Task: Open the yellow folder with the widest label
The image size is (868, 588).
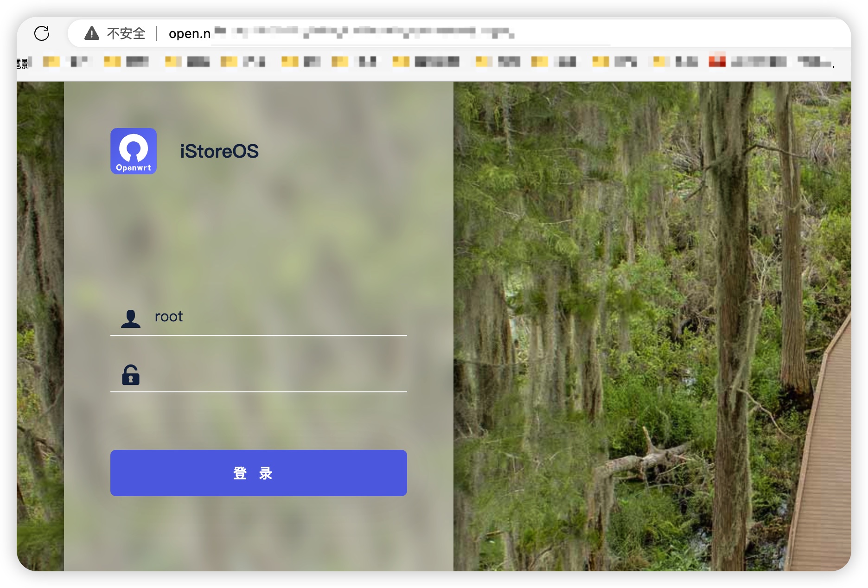Action: [427, 61]
